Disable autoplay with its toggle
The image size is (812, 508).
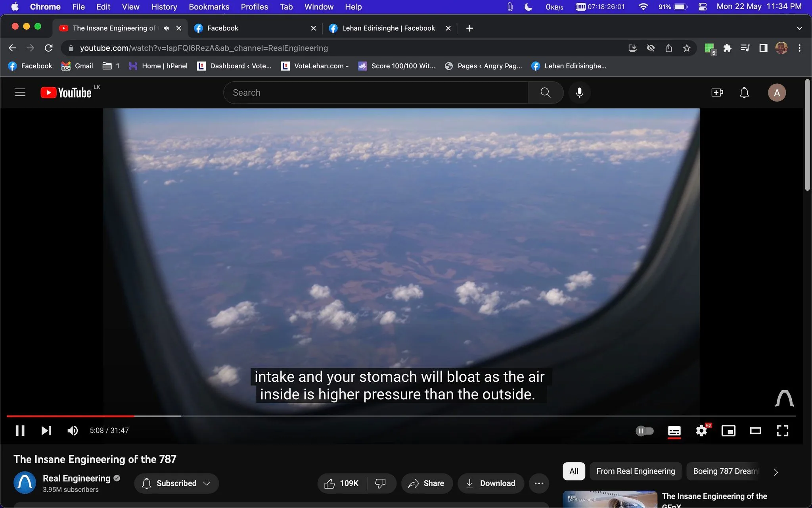click(644, 431)
